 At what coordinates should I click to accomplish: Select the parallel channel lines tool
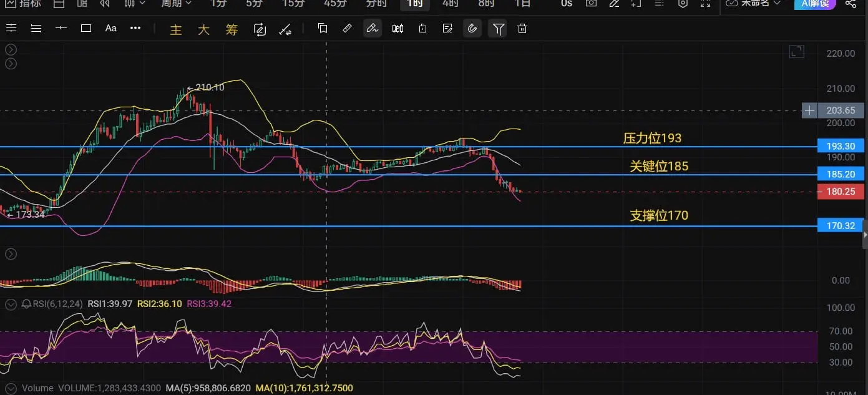(x=11, y=28)
